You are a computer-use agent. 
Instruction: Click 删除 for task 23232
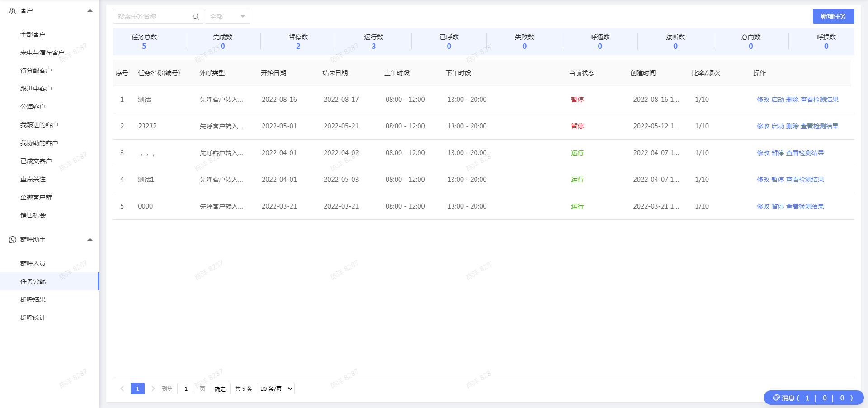pos(792,126)
